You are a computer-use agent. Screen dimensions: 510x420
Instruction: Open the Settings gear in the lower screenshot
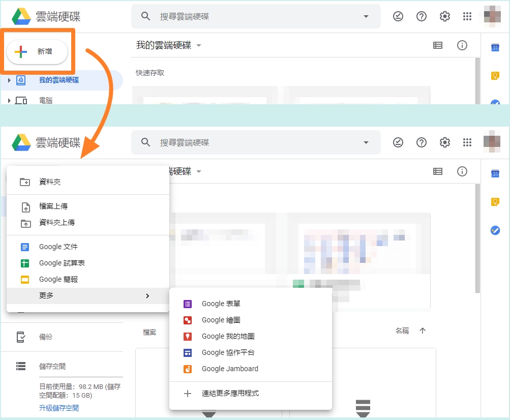[x=444, y=142]
